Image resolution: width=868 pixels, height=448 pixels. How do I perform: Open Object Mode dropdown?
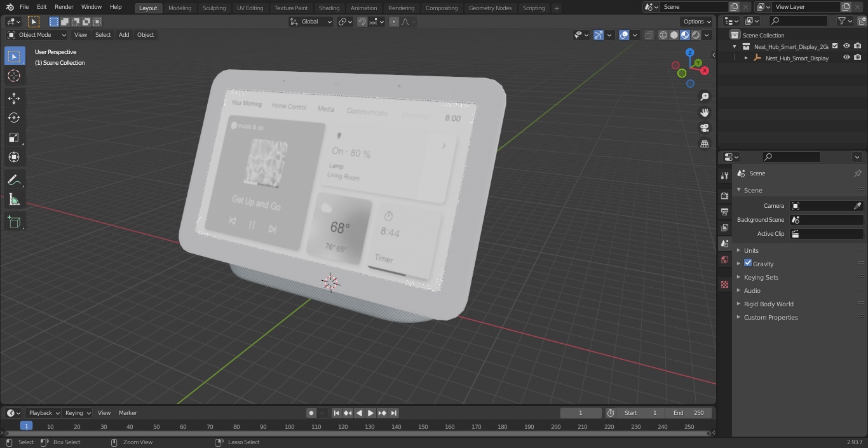37,35
